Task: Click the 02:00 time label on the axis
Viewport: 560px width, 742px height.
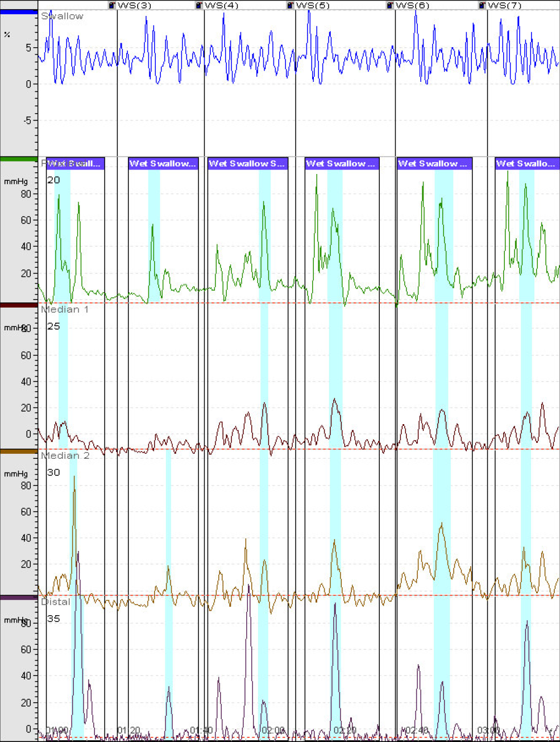Action: point(273,730)
